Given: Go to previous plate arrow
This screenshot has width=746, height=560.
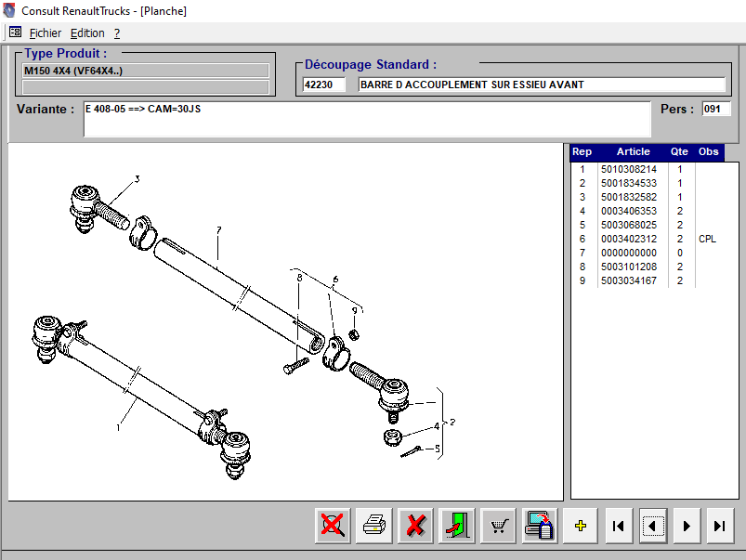Looking at the screenshot, I should pos(652,526).
